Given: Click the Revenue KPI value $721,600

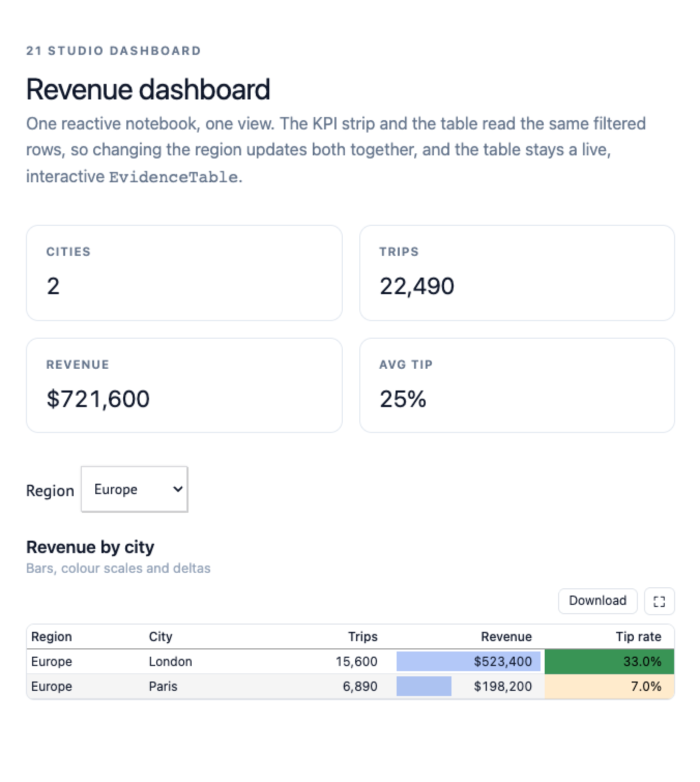Looking at the screenshot, I should [x=98, y=399].
